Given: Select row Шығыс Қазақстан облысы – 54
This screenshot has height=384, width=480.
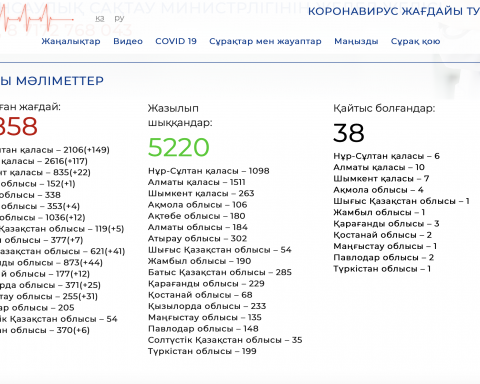Looking at the screenshot, I should click(220, 250).
